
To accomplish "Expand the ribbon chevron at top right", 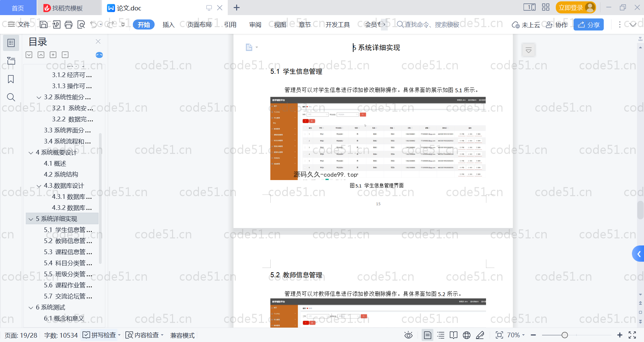I will tap(633, 24).
